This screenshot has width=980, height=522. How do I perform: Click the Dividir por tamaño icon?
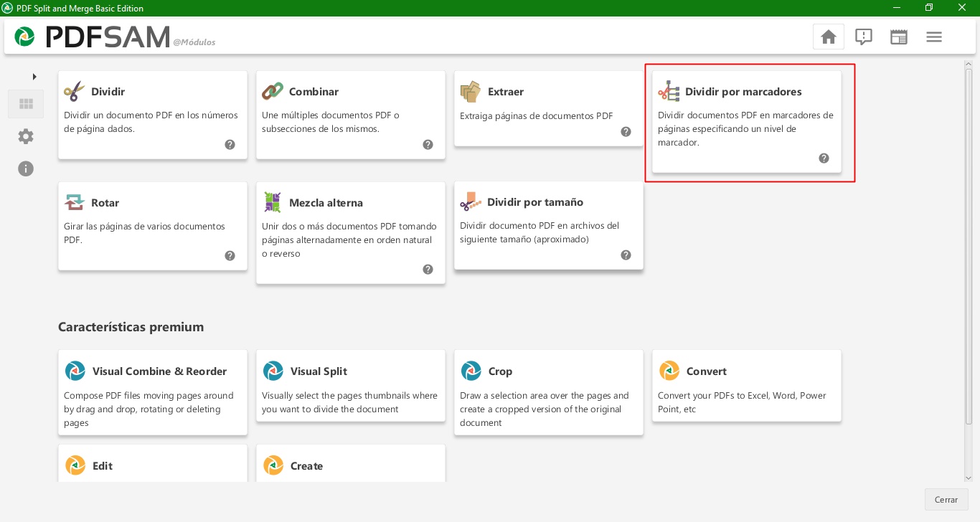point(470,201)
